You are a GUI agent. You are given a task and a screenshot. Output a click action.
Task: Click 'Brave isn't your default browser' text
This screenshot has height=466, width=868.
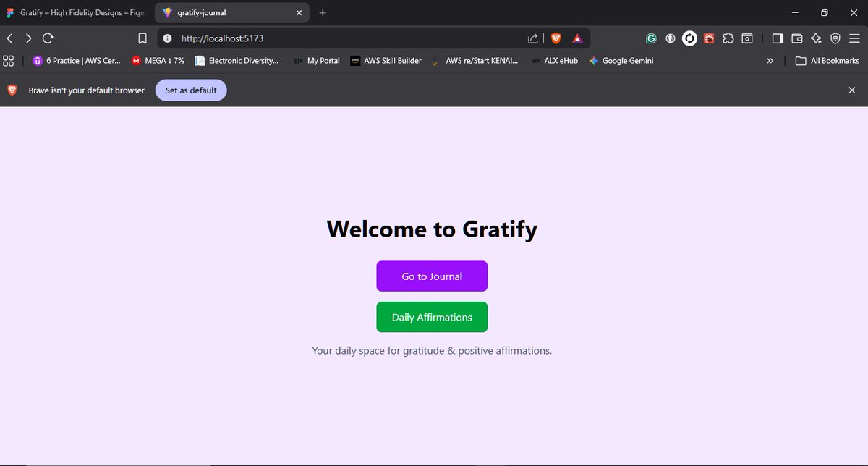pyautogui.click(x=87, y=90)
